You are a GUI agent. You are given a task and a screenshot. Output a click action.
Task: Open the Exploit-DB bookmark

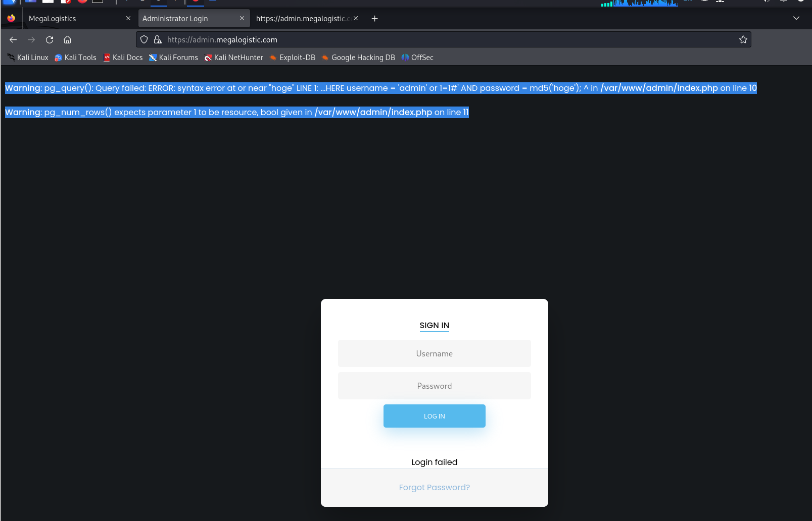[293, 58]
